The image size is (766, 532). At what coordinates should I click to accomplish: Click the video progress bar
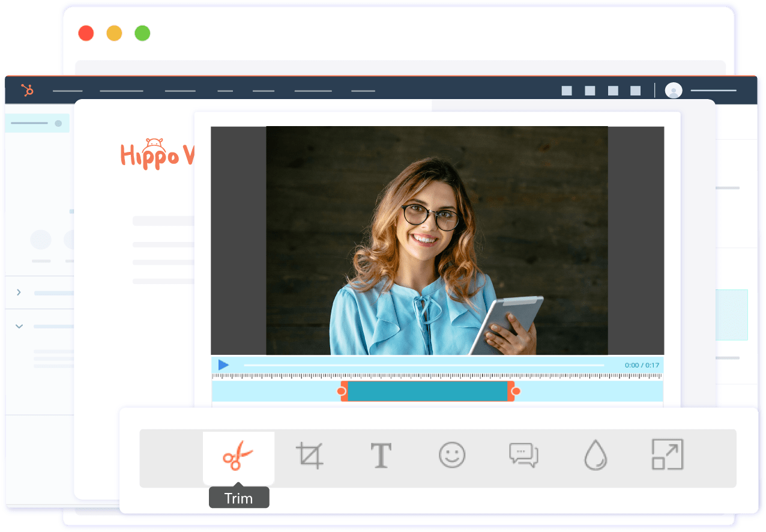(423, 364)
